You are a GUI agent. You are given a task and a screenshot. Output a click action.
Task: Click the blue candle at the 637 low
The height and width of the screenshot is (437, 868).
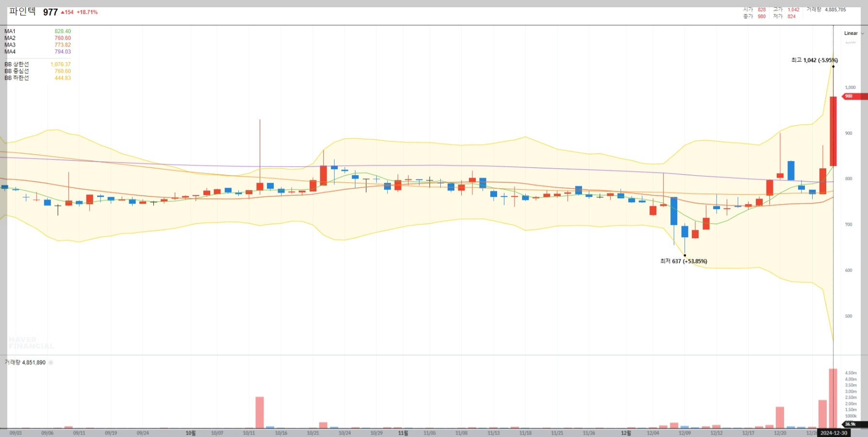click(x=684, y=231)
